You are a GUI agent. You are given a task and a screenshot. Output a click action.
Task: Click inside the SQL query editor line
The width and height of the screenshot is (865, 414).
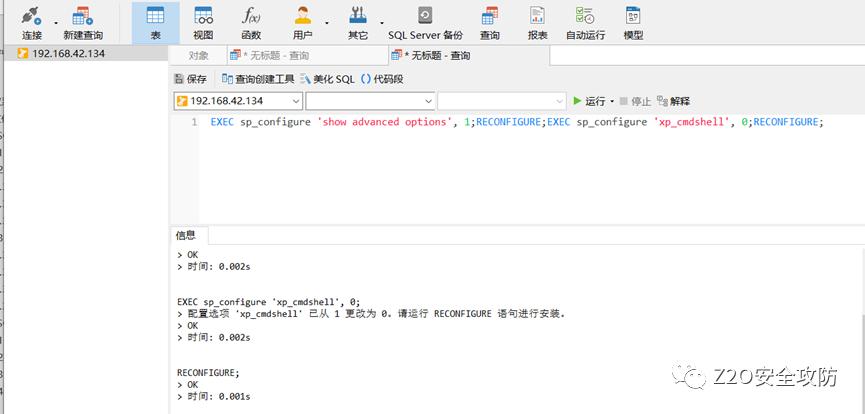coord(500,122)
